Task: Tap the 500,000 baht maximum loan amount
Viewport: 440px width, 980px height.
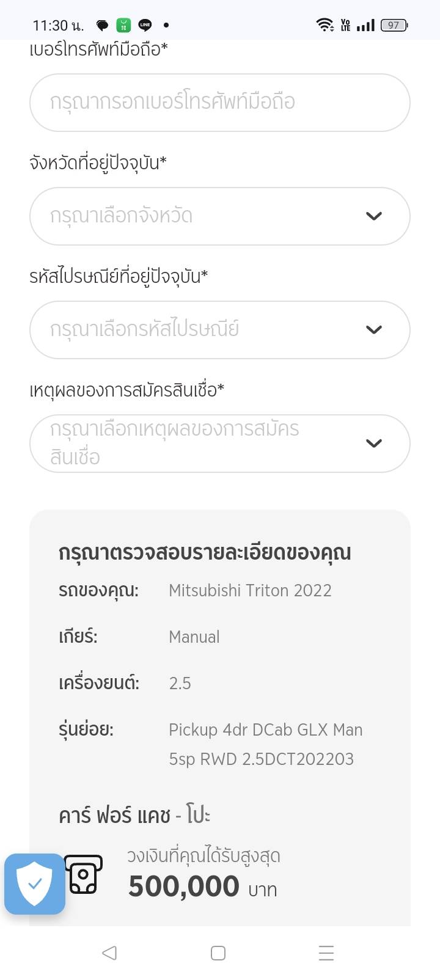Action: click(184, 887)
